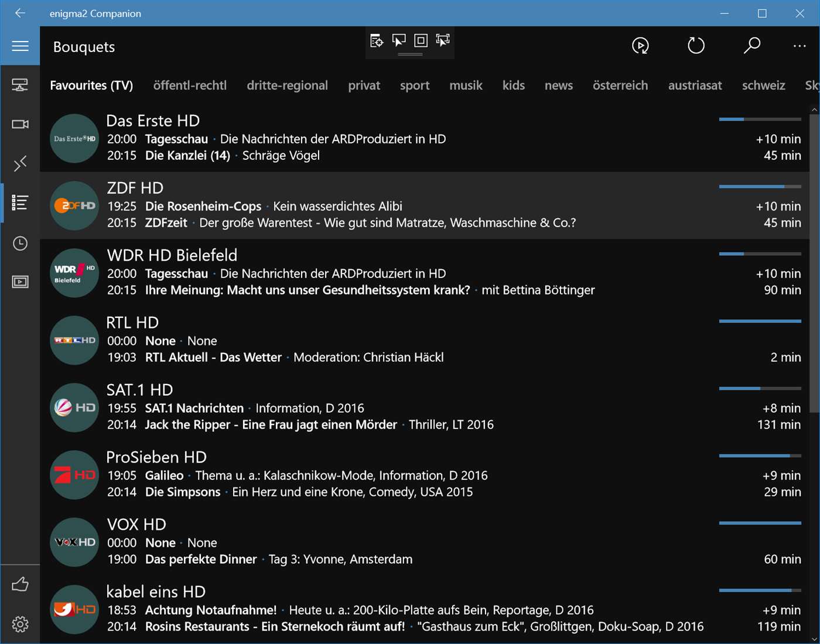Click ZDFzeit programme entry
This screenshot has width=820, height=644.
[166, 223]
